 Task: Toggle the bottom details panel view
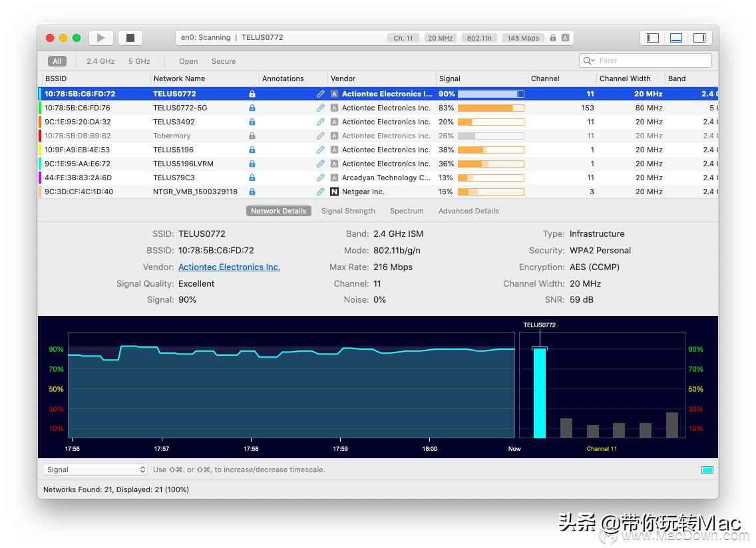[x=676, y=38]
